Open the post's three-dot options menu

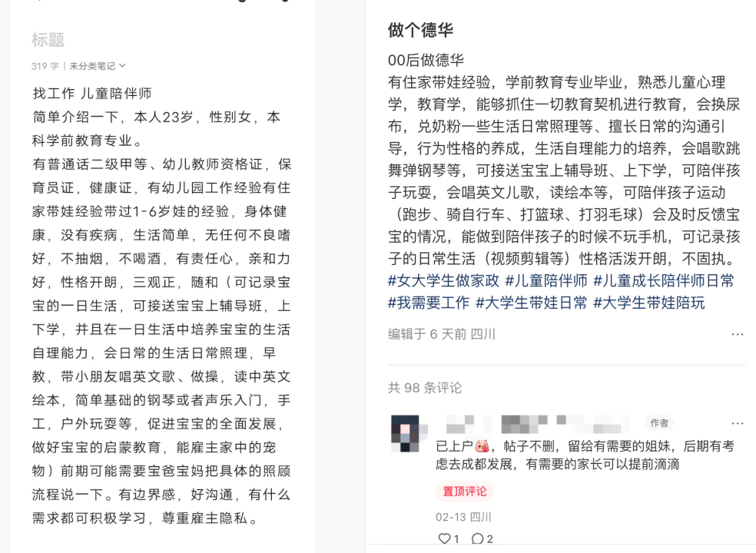point(738,334)
